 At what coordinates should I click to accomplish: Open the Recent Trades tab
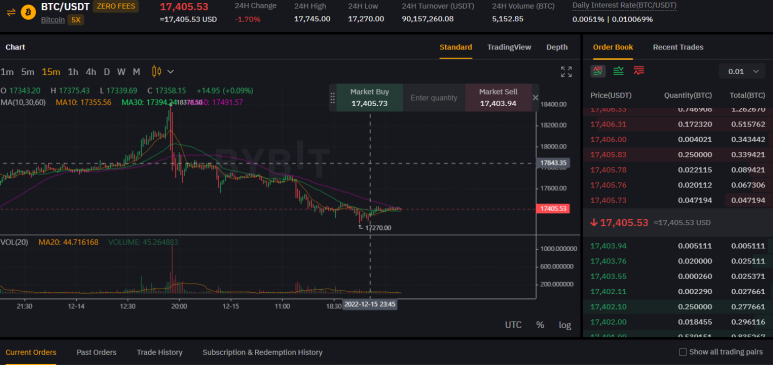[x=678, y=47]
